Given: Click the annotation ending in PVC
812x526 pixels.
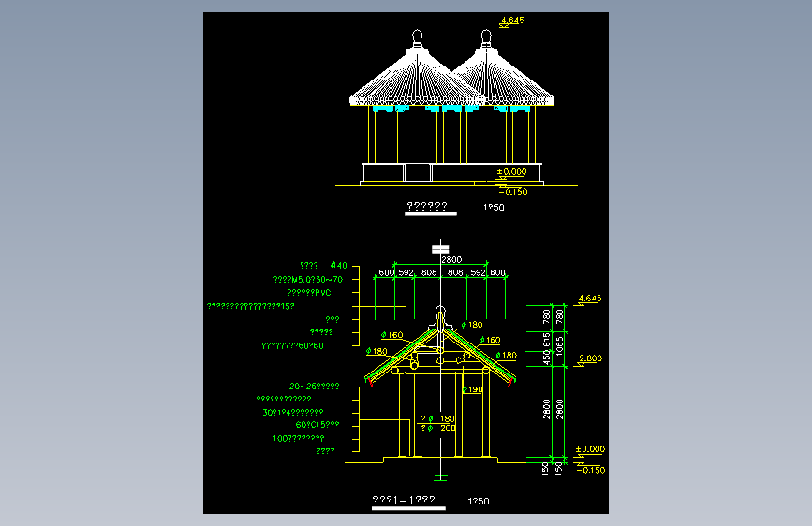Looking at the screenshot, I should 309,293.
